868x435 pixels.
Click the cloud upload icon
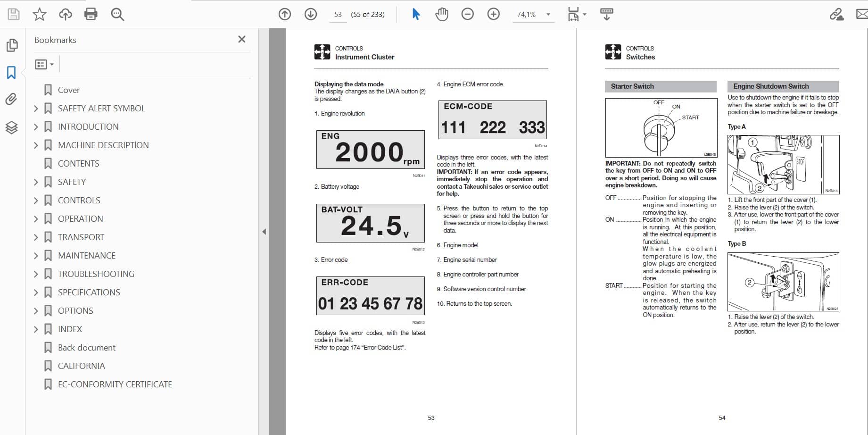65,14
